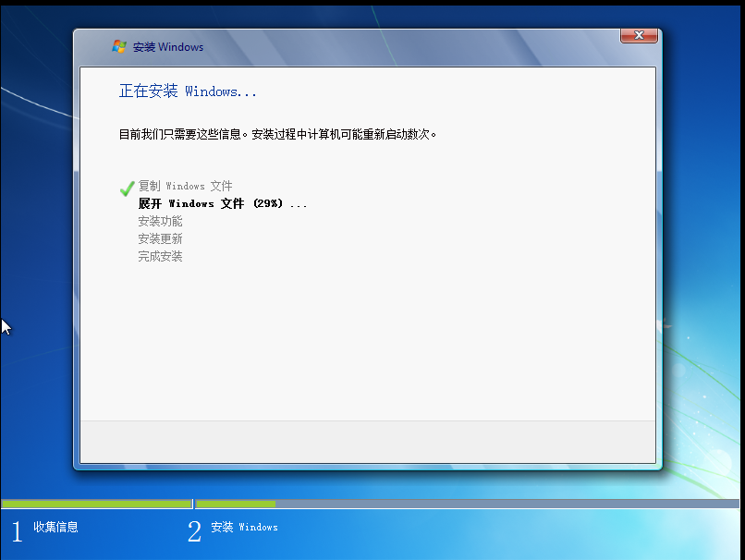Close the 安装 Windows dialog
This screenshot has width=745, height=560.
click(x=639, y=36)
